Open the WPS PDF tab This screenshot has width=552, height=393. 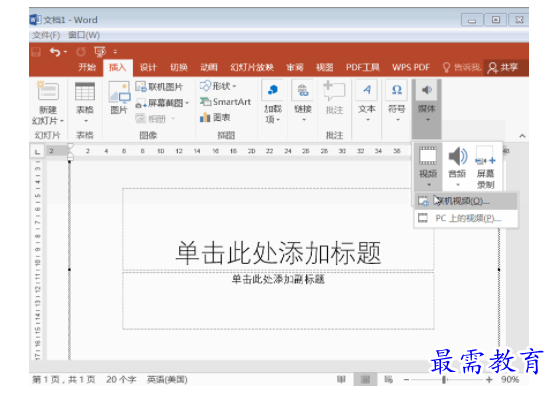[x=411, y=67]
